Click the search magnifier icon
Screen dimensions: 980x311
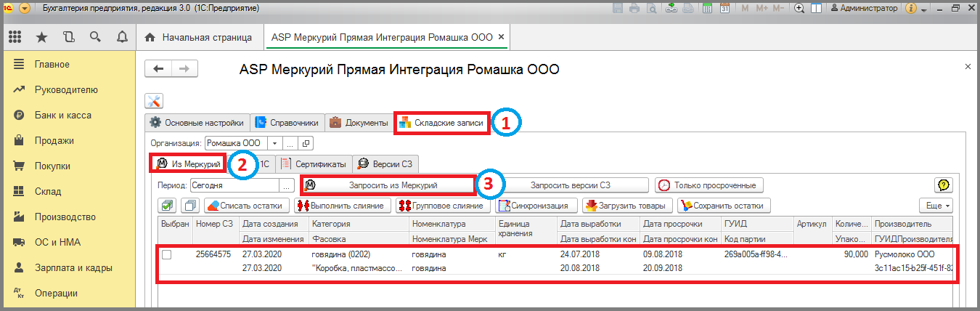pos(95,37)
